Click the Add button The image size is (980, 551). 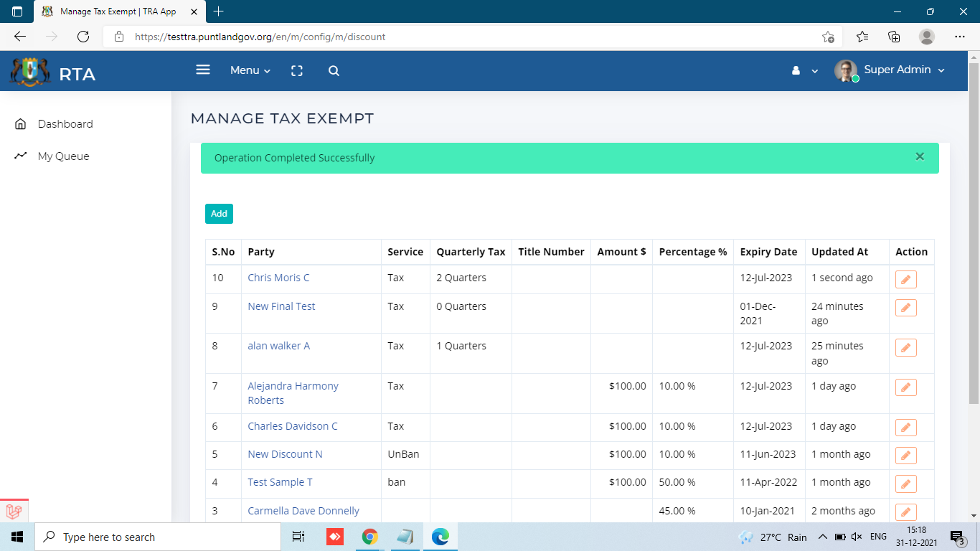tap(219, 214)
